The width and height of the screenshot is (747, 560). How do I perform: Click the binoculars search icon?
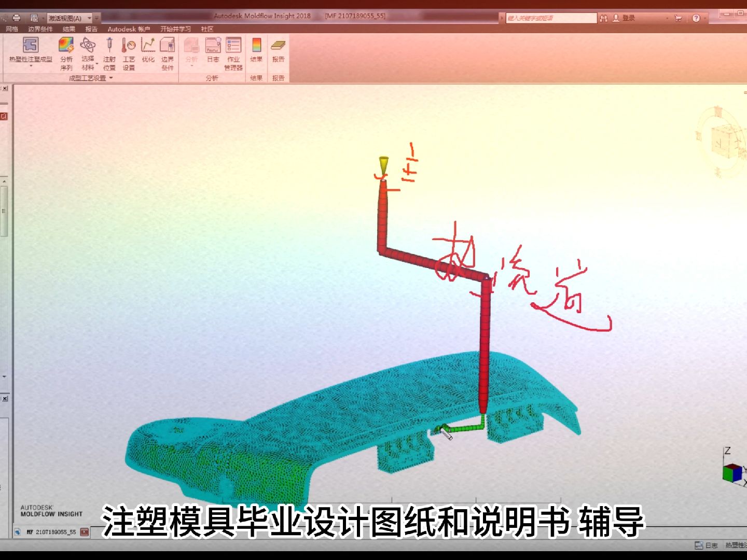pyautogui.click(x=604, y=18)
